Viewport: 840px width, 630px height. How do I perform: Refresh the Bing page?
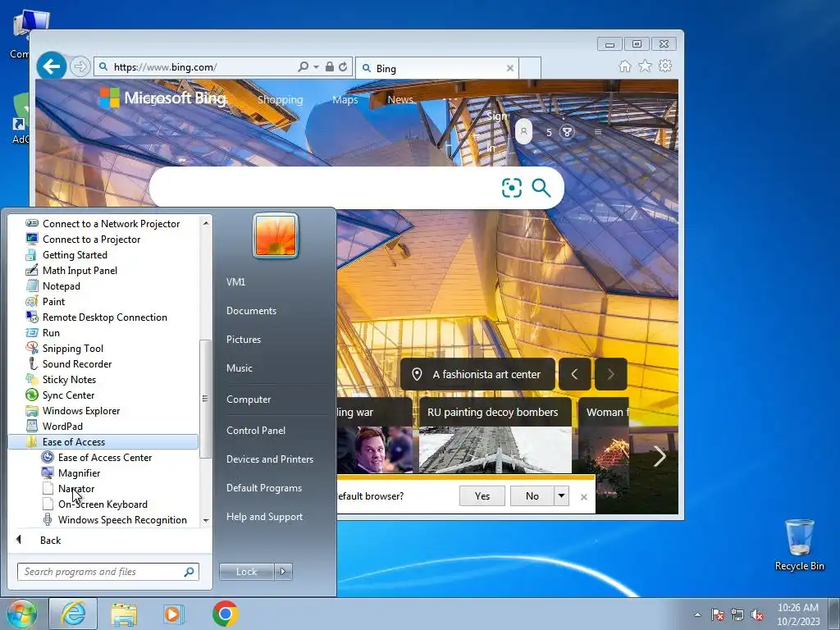tap(343, 67)
